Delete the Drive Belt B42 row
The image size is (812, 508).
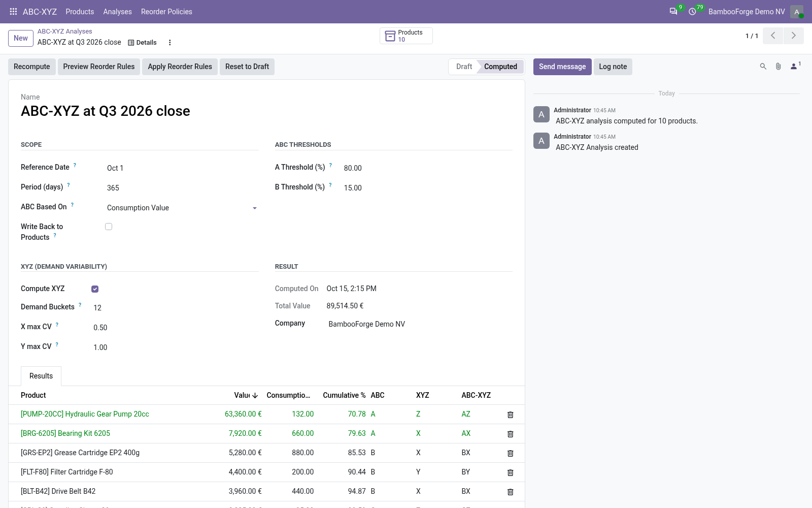click(x=511, y=492)
